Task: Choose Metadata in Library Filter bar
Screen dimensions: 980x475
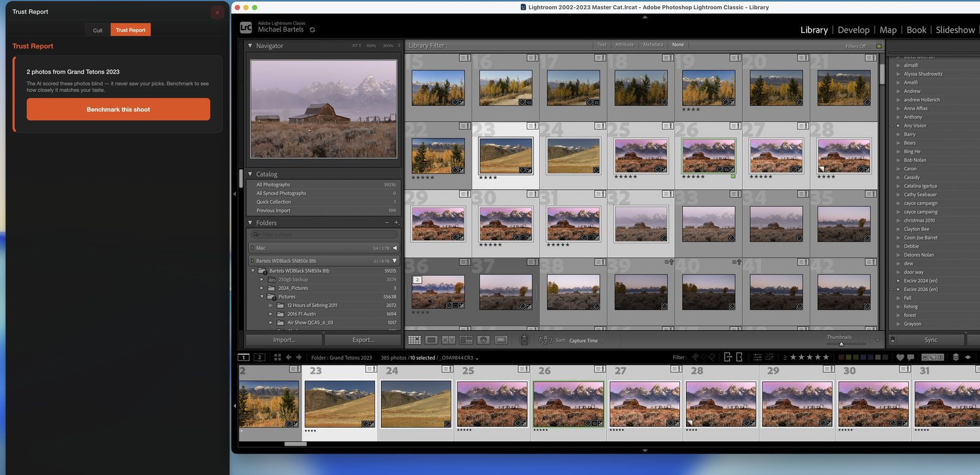Action: click(653, 45)
